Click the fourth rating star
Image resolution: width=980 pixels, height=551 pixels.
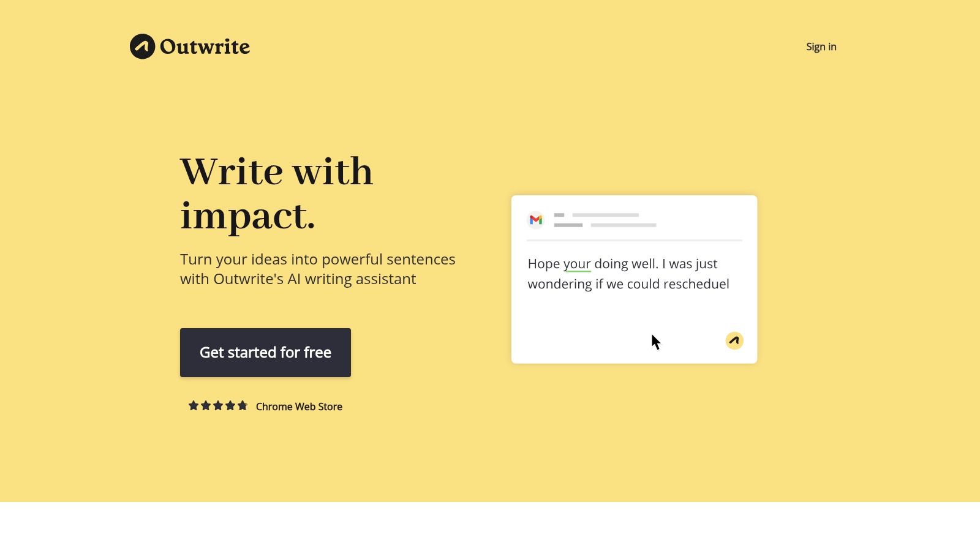click(230, 405)
